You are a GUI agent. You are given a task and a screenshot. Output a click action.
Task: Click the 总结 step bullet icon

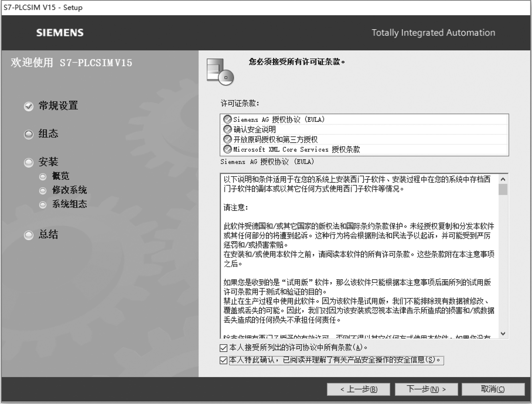tap(28, 235)
